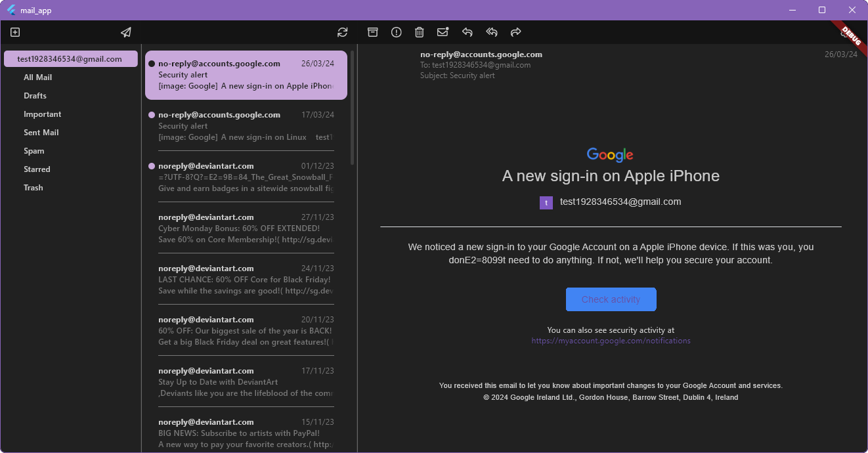Reply all to the message
This screenshot has height=453, width=868.
491,32
